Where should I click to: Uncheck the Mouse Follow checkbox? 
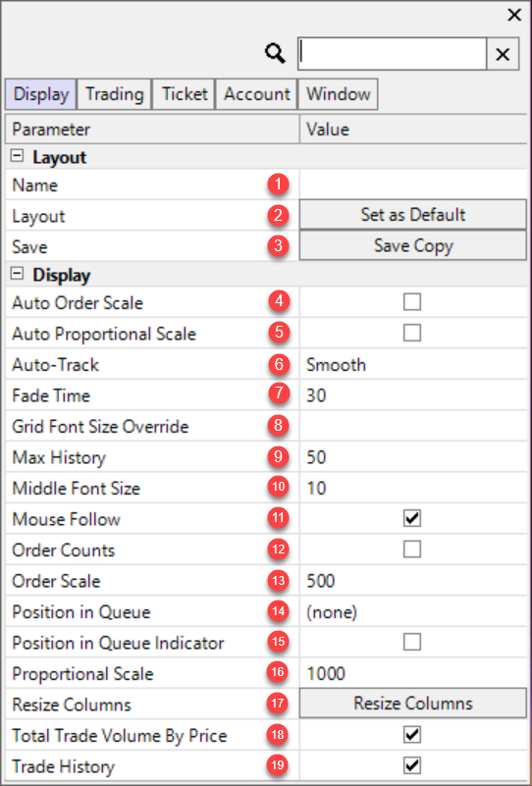point(412,519)
